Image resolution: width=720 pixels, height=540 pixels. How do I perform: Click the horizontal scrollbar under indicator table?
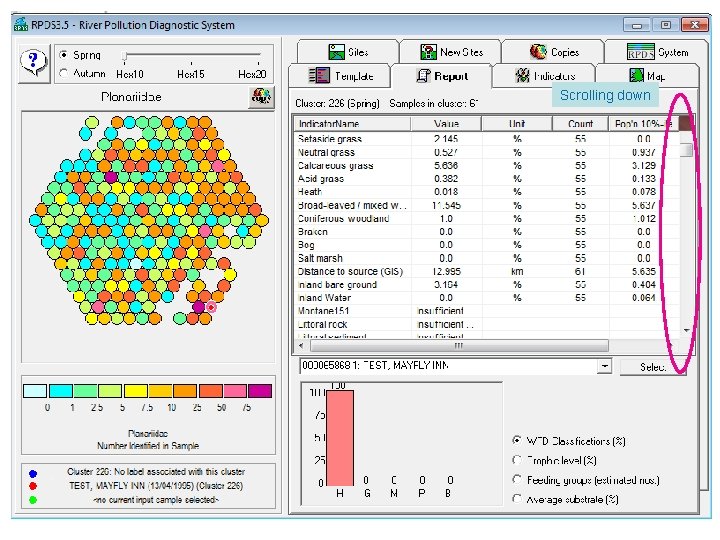point(459,345)
